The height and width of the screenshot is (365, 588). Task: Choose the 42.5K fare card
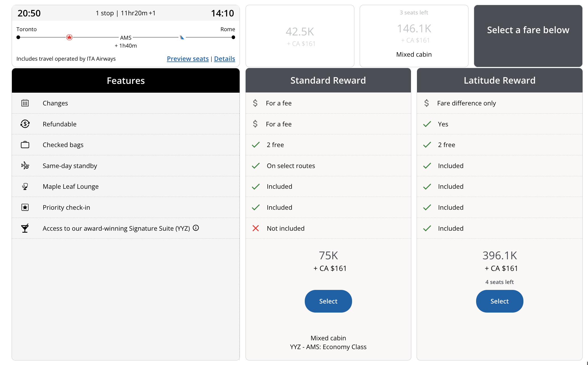tap(300, 36)
